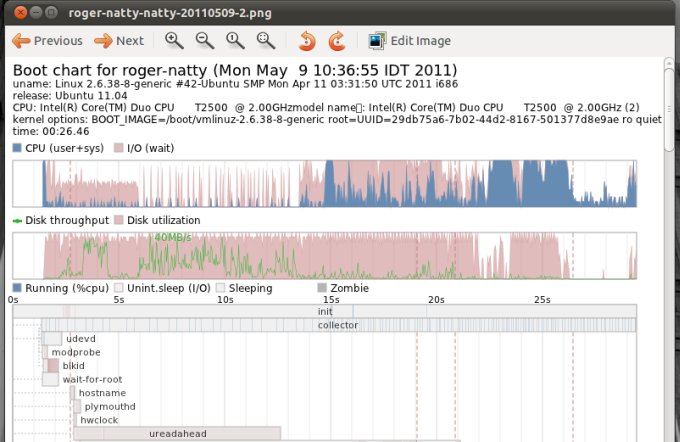Click the blue CPU (user+sys) legend swatch
The width and height of the screenshot is (680, 442).
pos(17,148)
